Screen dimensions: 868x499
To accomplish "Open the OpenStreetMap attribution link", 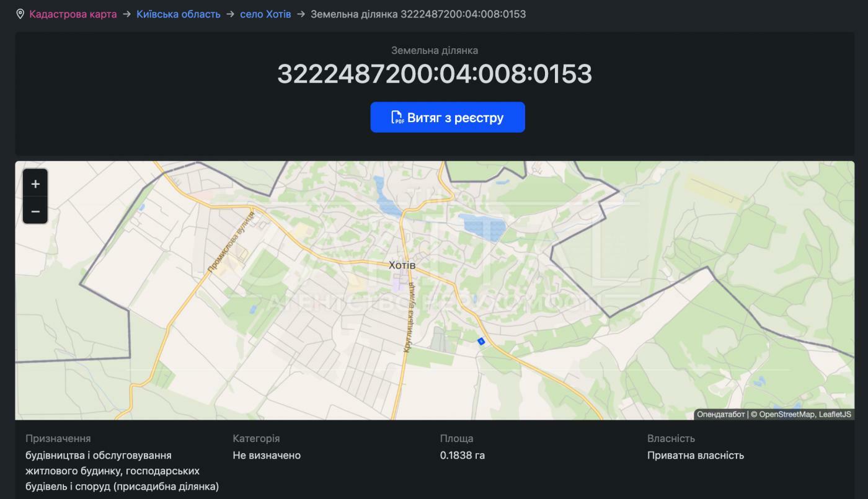I will (786, 414).
